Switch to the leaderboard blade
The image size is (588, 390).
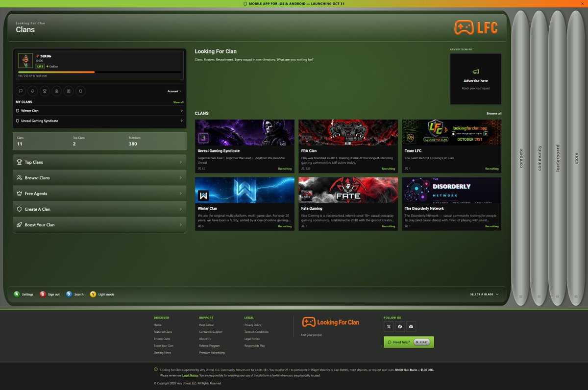coord(558,158)
